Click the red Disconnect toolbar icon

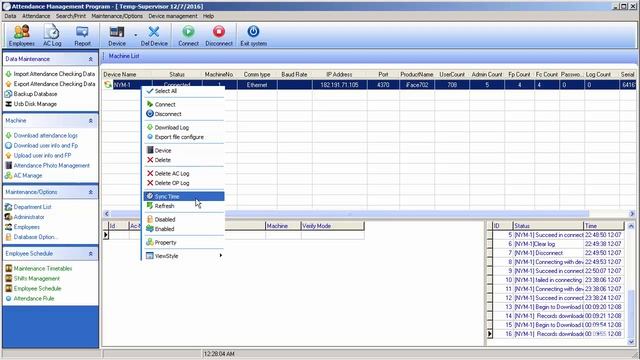219,35
